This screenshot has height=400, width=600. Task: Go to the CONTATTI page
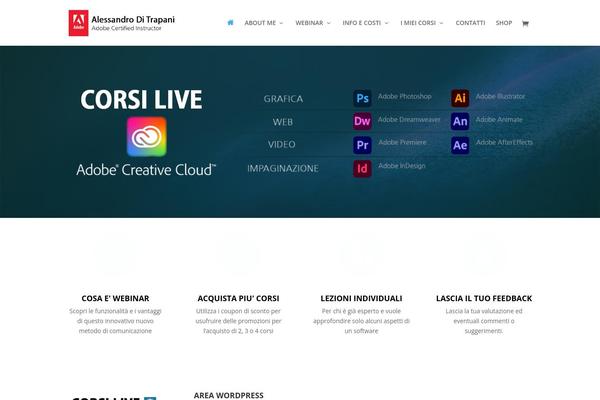pos(470,23)
